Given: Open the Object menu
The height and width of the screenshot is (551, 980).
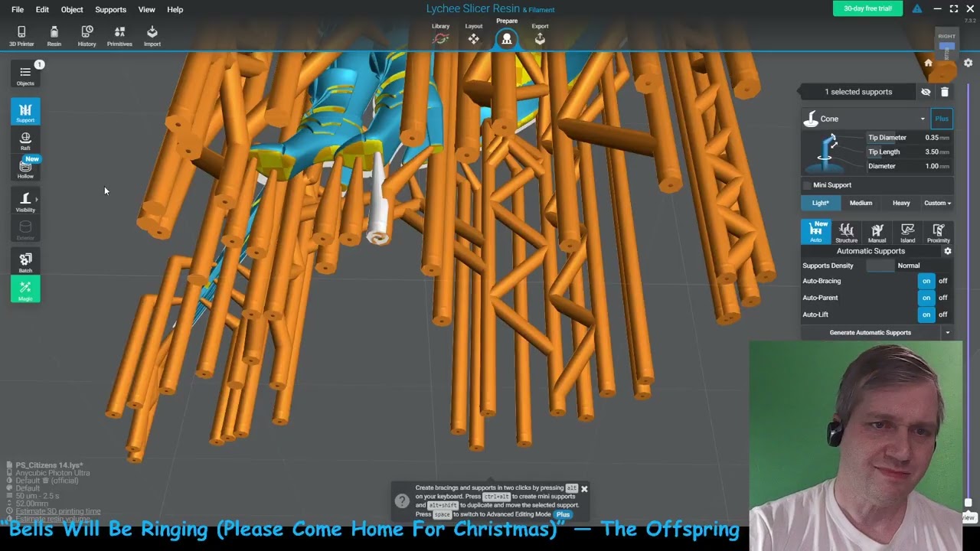Looking at the screenshot, I should 72,9.
